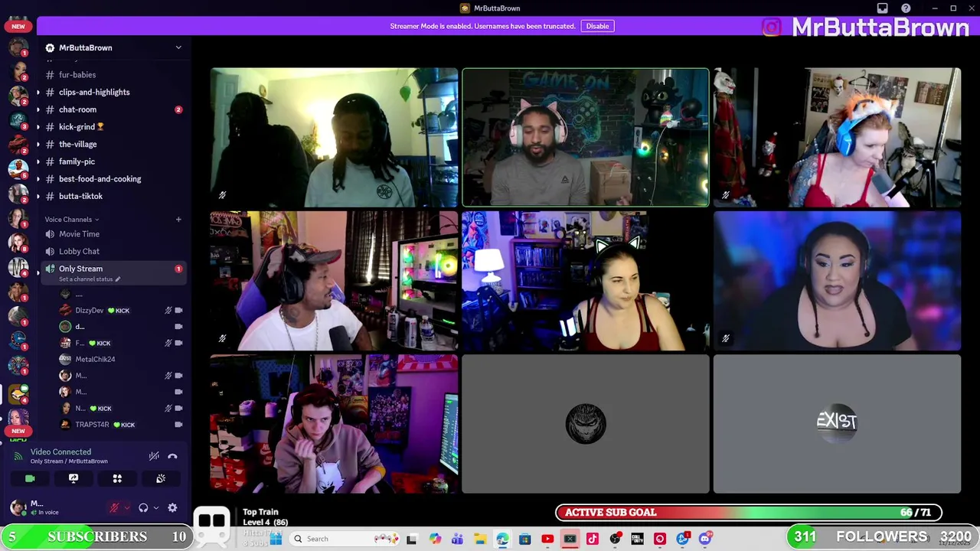
Task: Expand the-village threads arrow
Action: pos(38,145)
